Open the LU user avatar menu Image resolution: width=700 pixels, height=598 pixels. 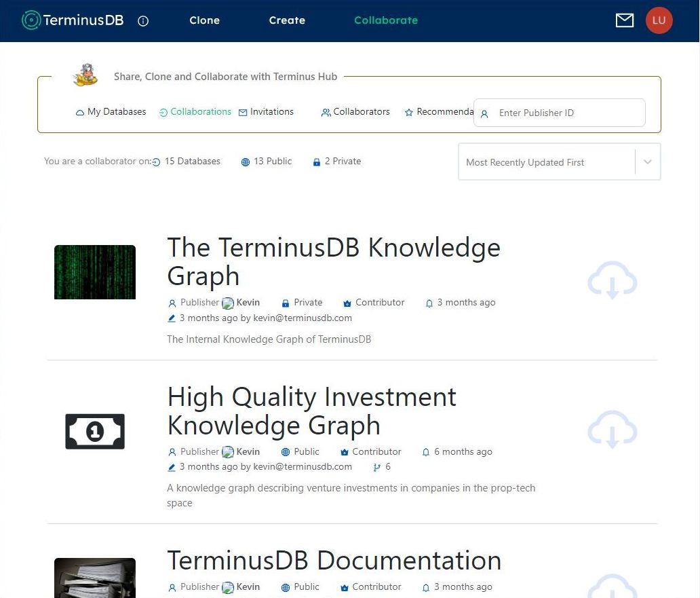[658, 20]
